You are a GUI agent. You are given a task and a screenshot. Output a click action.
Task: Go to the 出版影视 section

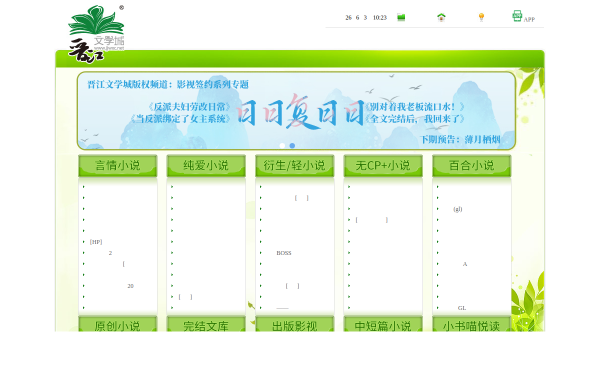[x=295, y=324]
